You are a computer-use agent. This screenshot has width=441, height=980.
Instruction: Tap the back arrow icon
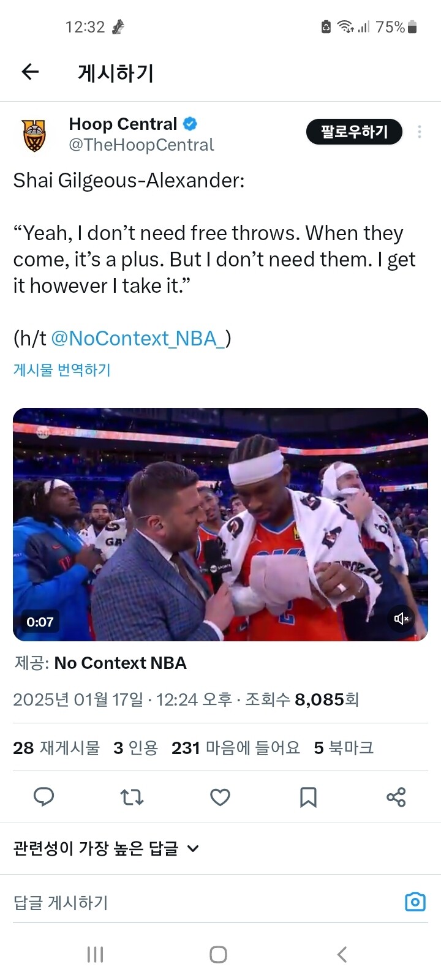30,72
